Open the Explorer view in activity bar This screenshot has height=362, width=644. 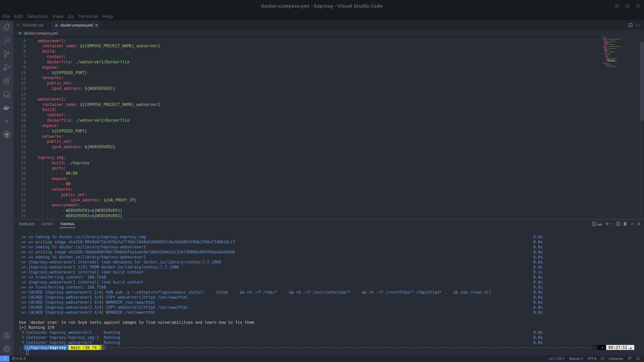[x=7, y=27]
